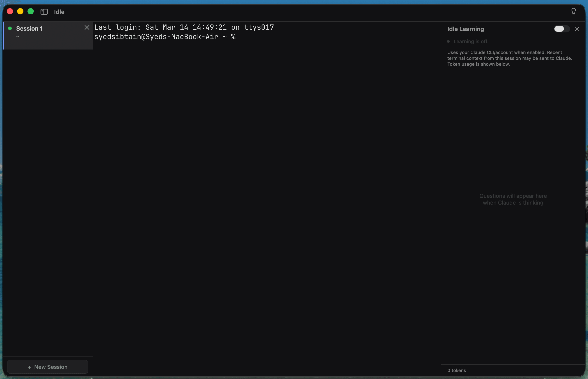Create a New Session
The image size is (588, 379).
(x=48, y=367)
